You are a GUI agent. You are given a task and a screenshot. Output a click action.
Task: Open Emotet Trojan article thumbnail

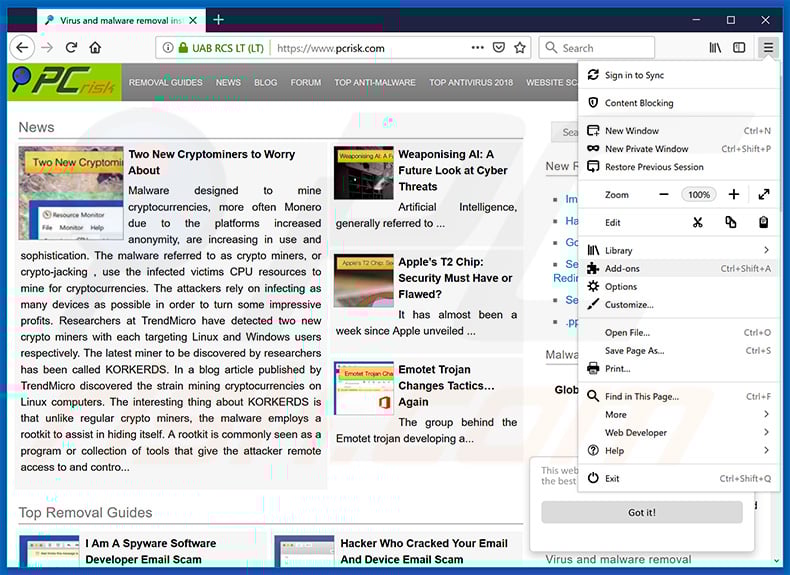(364, 389)
